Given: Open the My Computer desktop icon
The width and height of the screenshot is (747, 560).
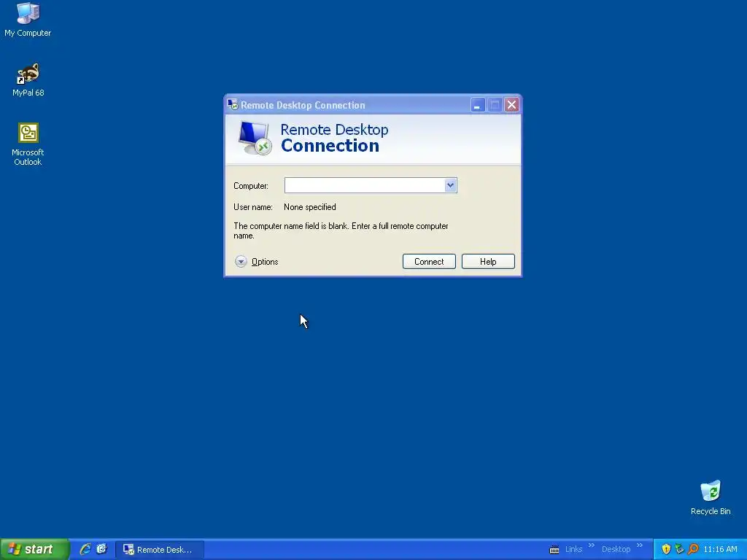Looking at the screenshot, I should (28, 20).
